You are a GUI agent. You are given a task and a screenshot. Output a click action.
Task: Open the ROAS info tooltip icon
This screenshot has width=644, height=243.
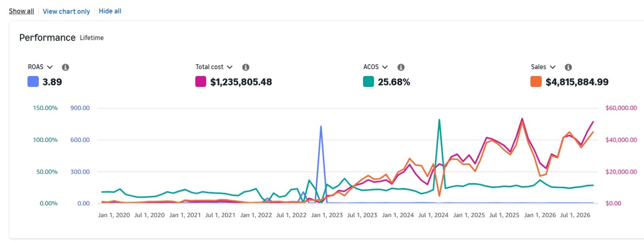point(65,67)
